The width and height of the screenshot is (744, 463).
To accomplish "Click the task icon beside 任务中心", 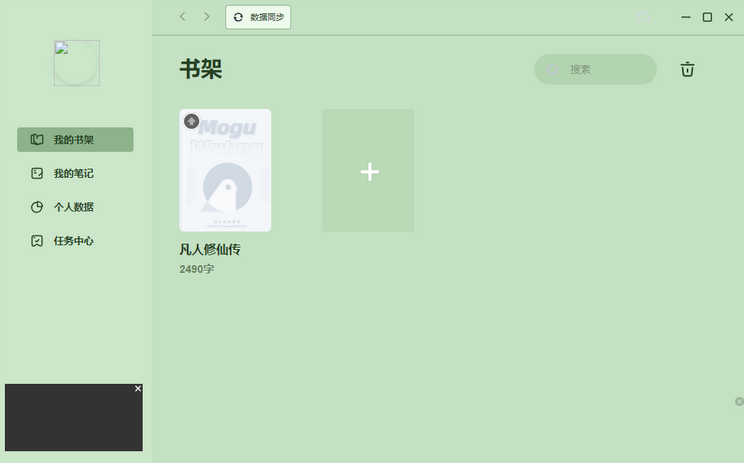I will coord(37,241).
